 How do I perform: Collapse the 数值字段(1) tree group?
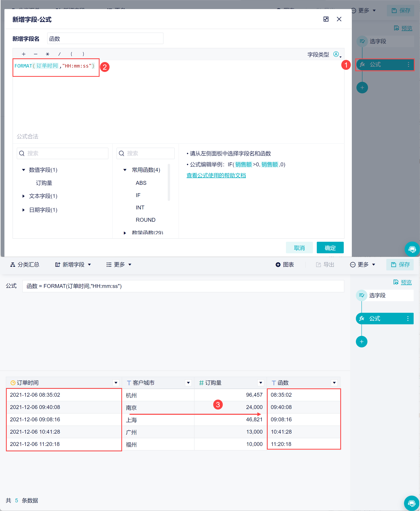pos(23,170)
